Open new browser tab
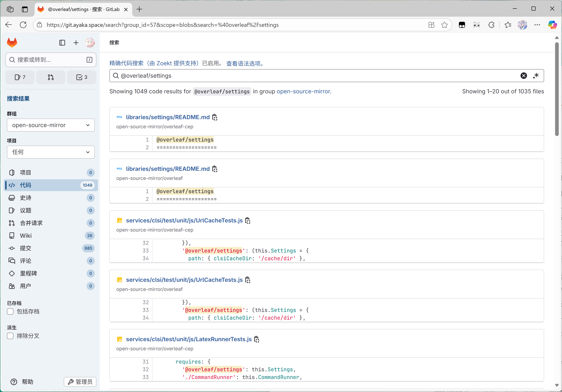 pyautogui.click(x=139, y=9)
